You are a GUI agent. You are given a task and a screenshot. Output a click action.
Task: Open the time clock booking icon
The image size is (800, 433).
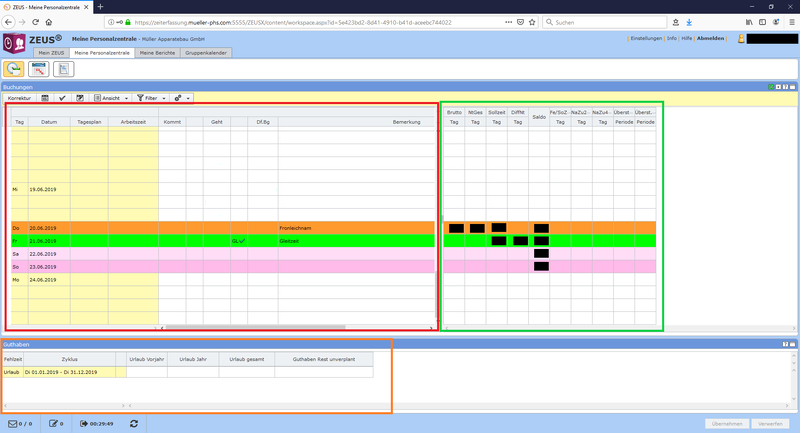click(x=15, y=69)
